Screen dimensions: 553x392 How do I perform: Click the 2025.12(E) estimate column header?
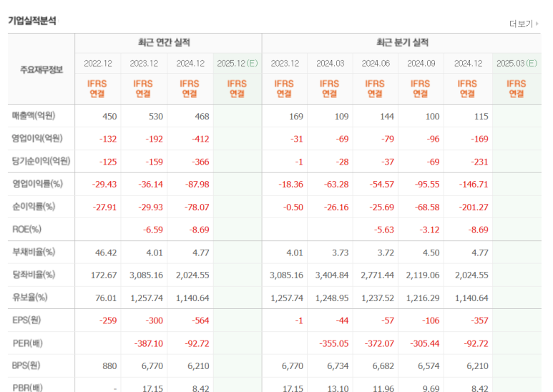pos(238,64)
